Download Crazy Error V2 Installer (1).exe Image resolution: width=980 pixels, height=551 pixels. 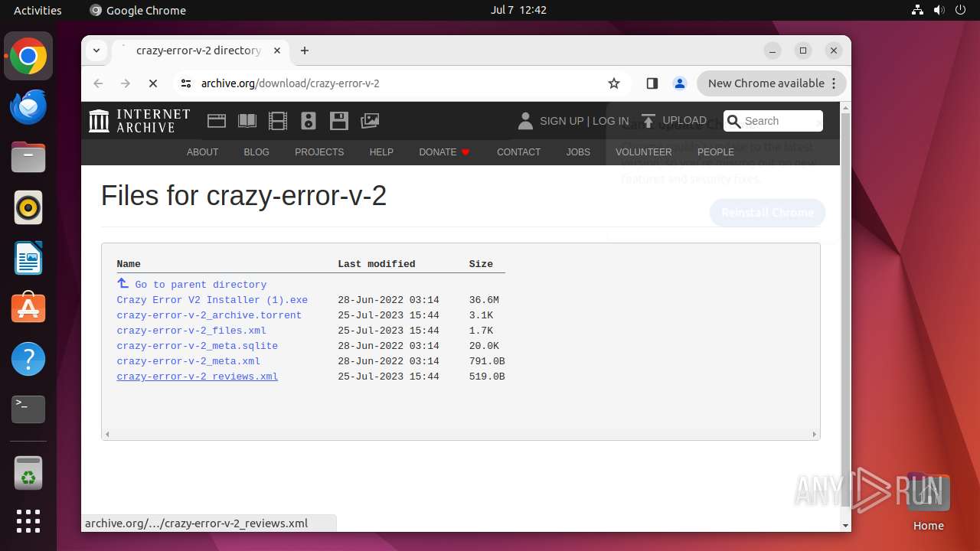[x=212, y=300]
